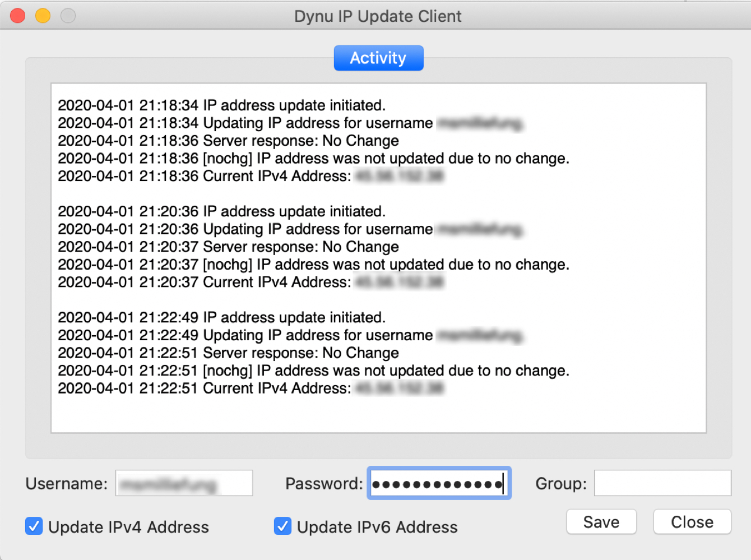Click the 21:18:34 update initiated log line

[221, 105]
